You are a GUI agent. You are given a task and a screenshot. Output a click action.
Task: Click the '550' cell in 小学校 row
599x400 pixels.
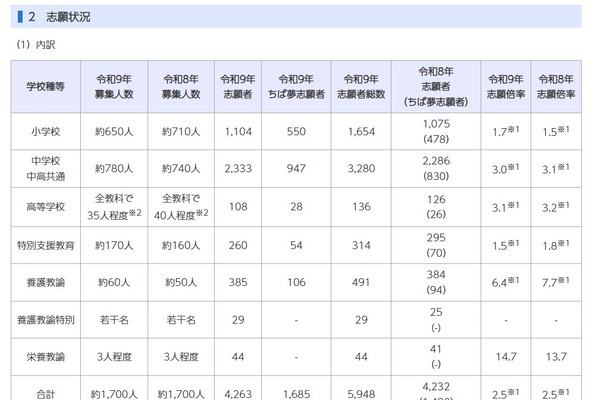(296, 131)
